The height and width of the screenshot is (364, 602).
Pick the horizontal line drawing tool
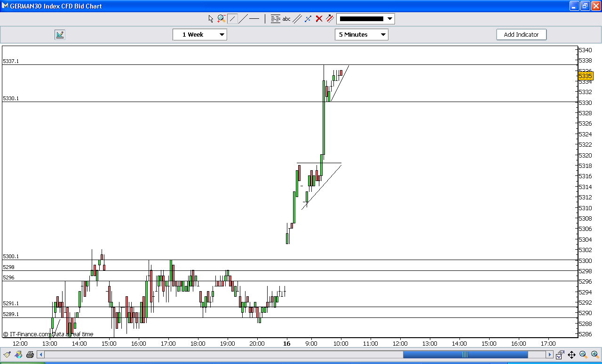(254, 19)
